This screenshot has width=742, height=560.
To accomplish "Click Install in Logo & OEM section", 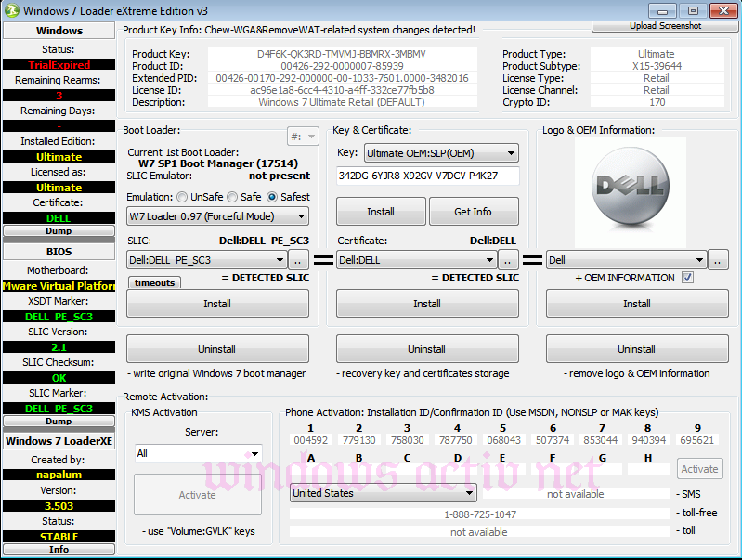I will [x=637, y=304].
